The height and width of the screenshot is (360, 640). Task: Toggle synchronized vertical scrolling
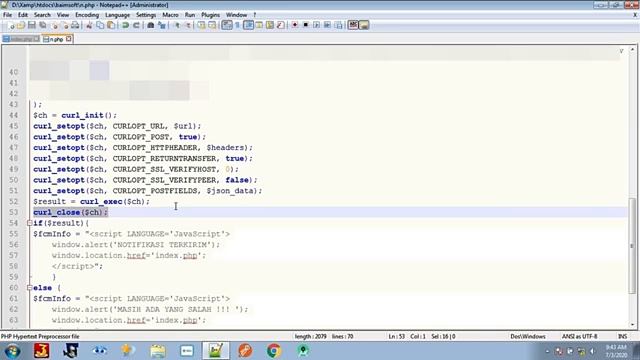[201, 25]
